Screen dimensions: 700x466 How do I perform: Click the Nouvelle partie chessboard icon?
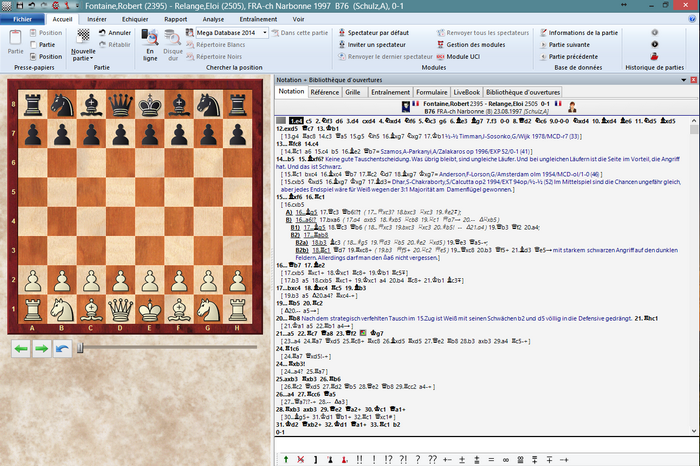tap(83, 36)
